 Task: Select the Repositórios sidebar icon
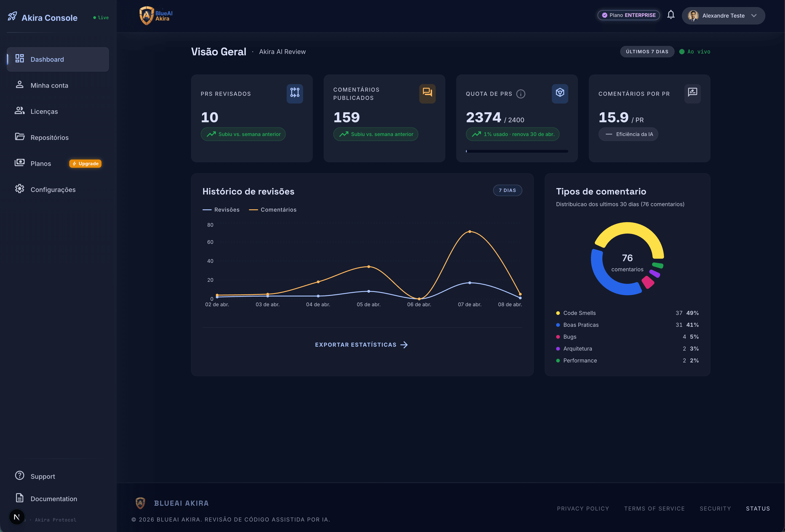pyautogui.click(x=20, y=137)
